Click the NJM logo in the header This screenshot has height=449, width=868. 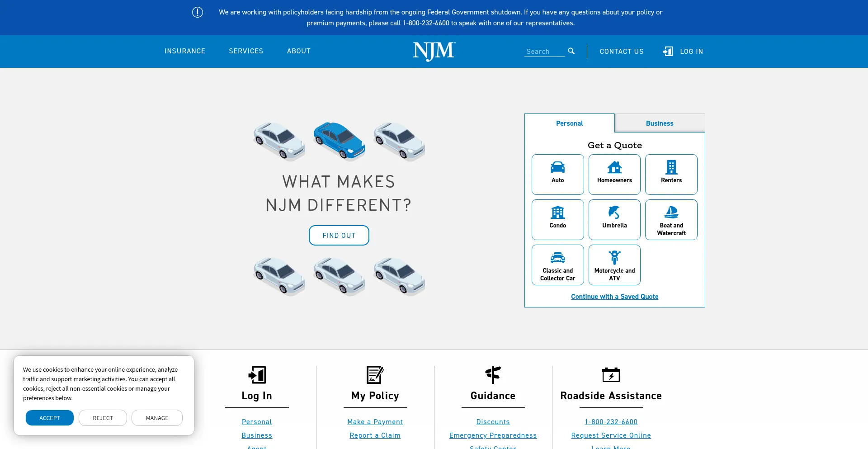point(434,52)
